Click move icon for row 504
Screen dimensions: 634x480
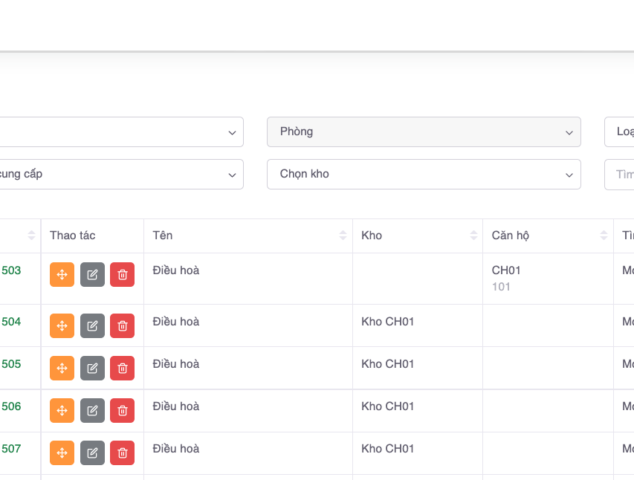[x=62, y=326]
